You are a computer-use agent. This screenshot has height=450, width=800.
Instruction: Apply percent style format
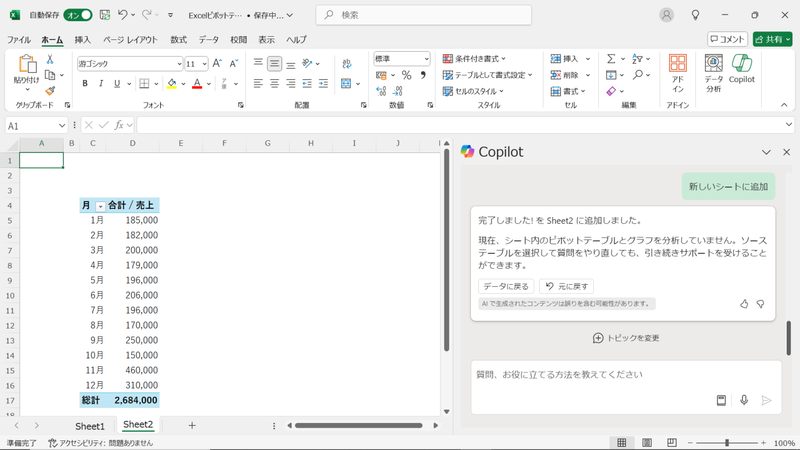click(x=406, y=76)
